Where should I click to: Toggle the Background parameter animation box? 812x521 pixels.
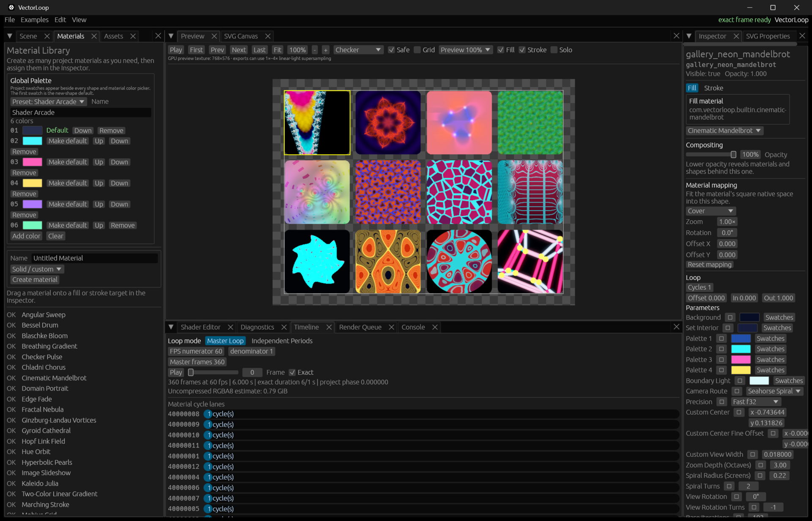(x=730, y=317)
